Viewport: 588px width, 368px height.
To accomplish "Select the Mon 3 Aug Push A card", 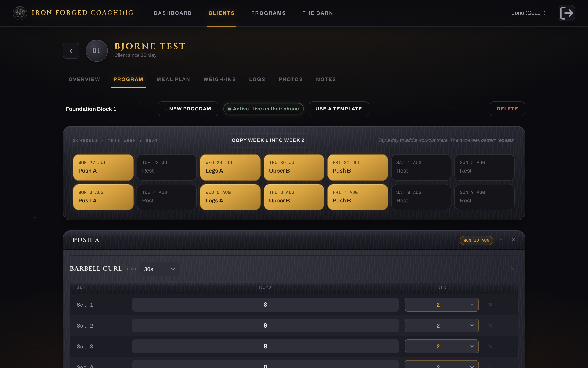I will [x=103, y=197].
